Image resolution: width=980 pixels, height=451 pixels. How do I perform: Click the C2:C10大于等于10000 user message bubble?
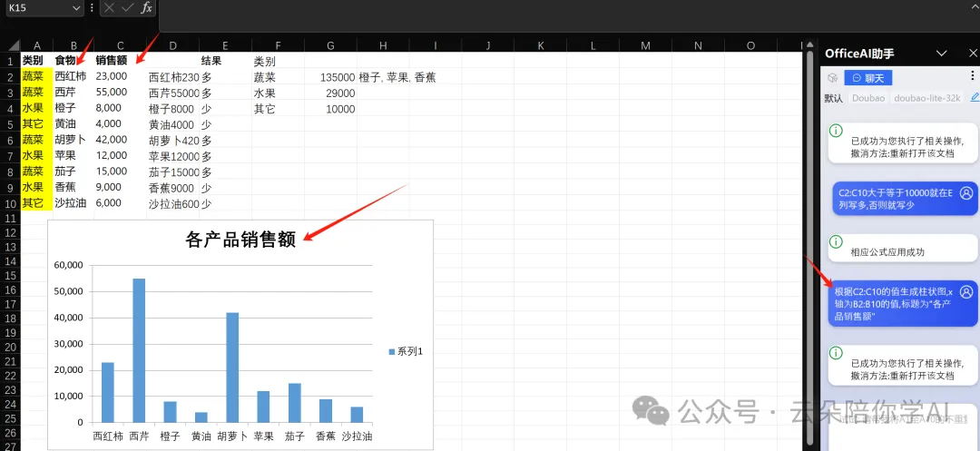[x=905, y=199]
